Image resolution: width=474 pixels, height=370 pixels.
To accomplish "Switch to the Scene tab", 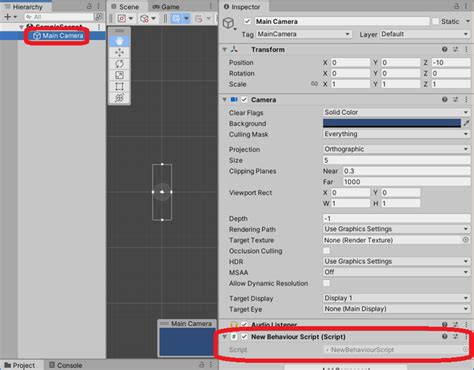I will pyautogui.click(x=126, y=7).
